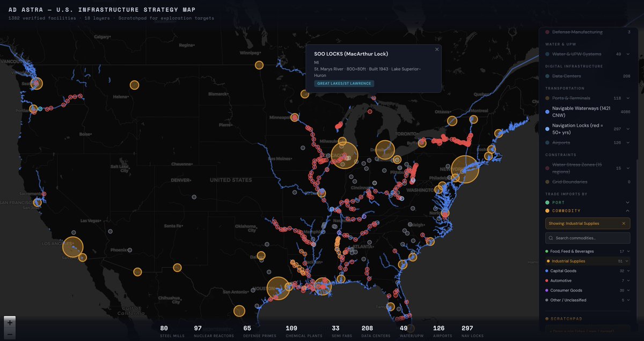
Task: Click the search magnifier in commodities box
Action: click(551, 238)
